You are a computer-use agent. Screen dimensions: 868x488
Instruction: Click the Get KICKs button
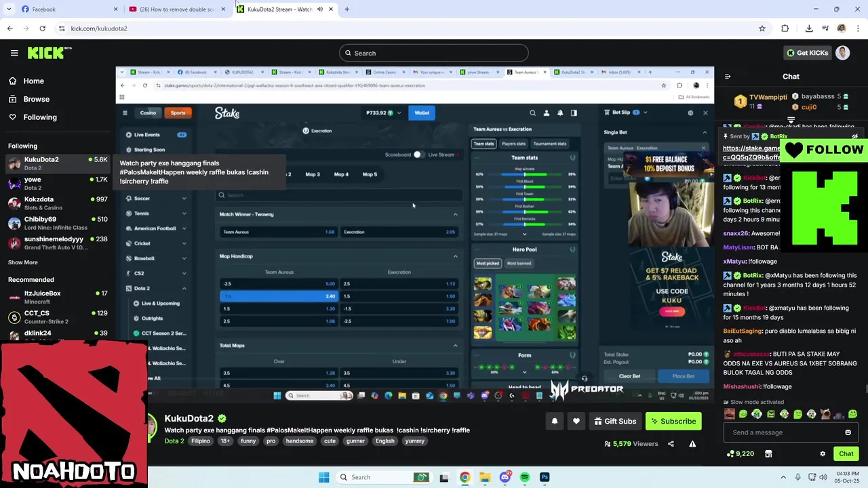[807, 53]
